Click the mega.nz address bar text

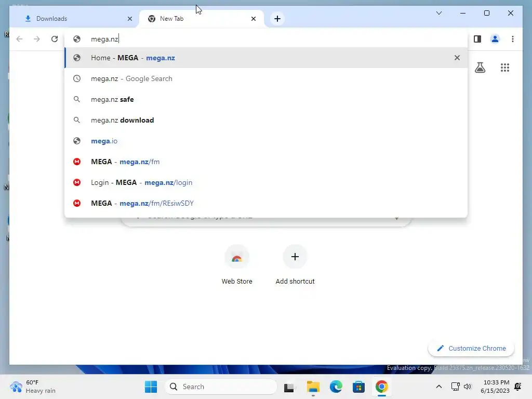tap(104, 39)
